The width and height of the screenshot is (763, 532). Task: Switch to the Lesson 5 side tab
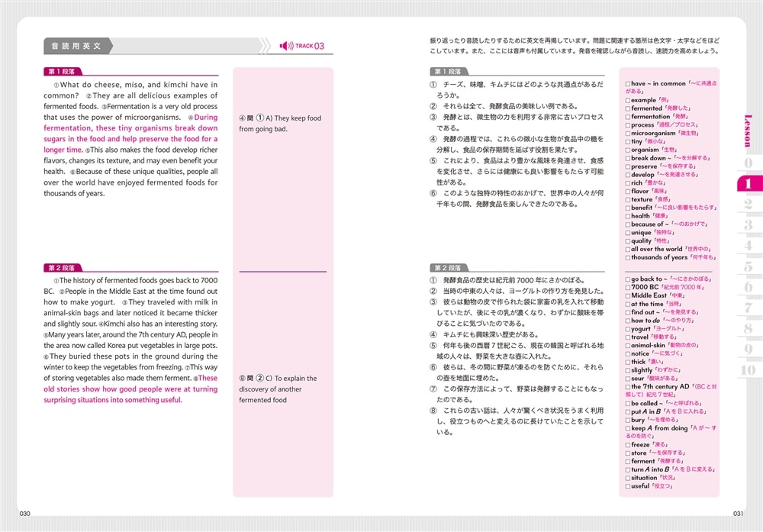pos(749,267)
